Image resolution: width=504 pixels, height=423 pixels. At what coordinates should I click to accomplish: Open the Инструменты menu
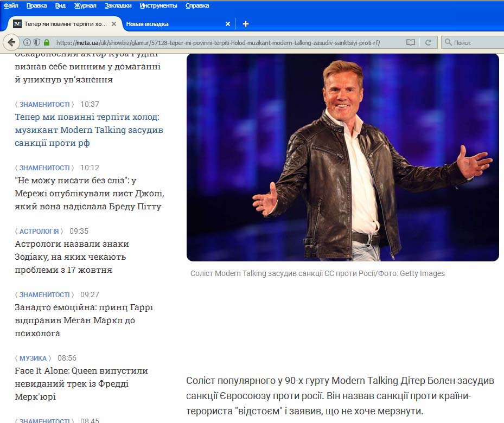pos(158,5)
